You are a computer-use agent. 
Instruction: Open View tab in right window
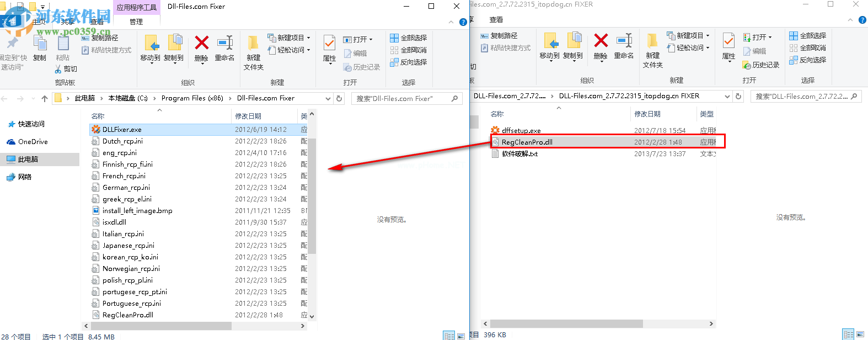click(x=496, y=20)
